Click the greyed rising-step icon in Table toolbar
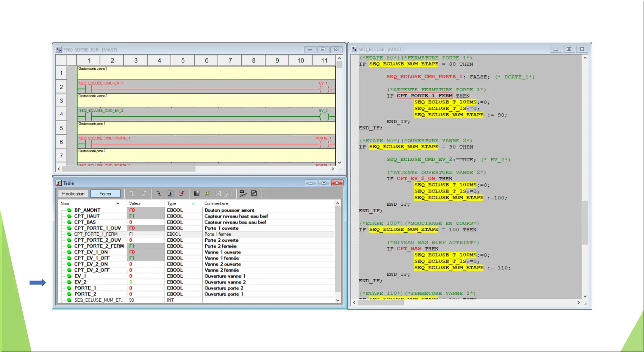The width and height of the screenshot is (644, 352). click(144, 194)
